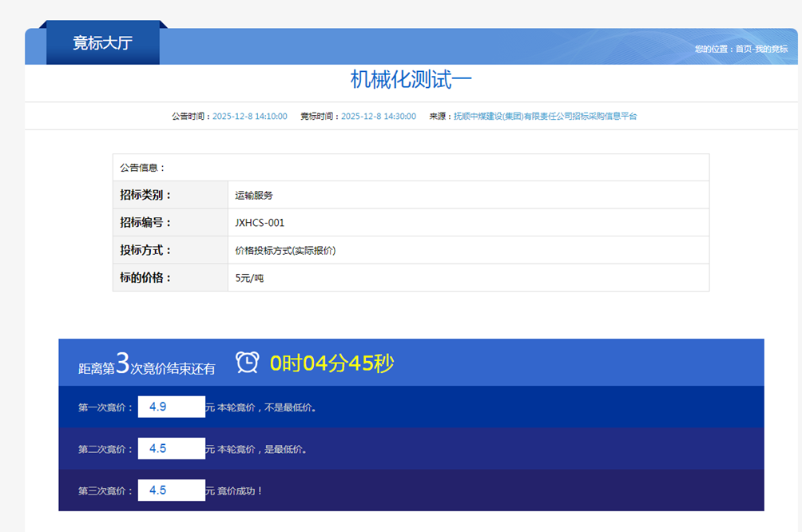Click the alarm clock icon beside the countdown

pyautogui.click(x=247, y=362)
